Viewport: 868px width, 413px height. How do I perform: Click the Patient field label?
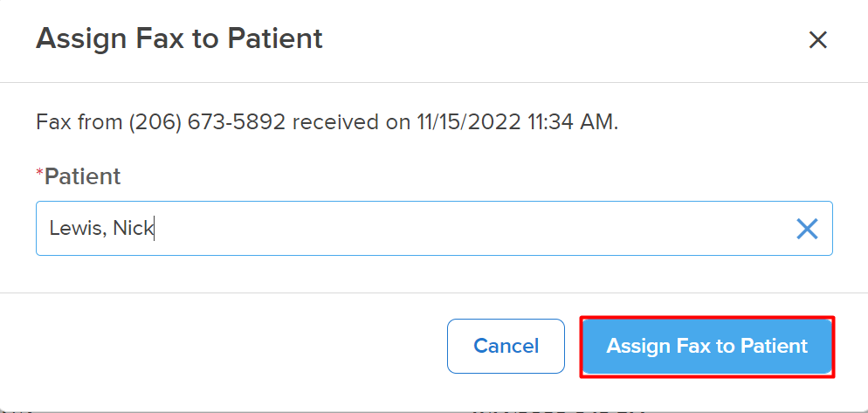(82, 176)
